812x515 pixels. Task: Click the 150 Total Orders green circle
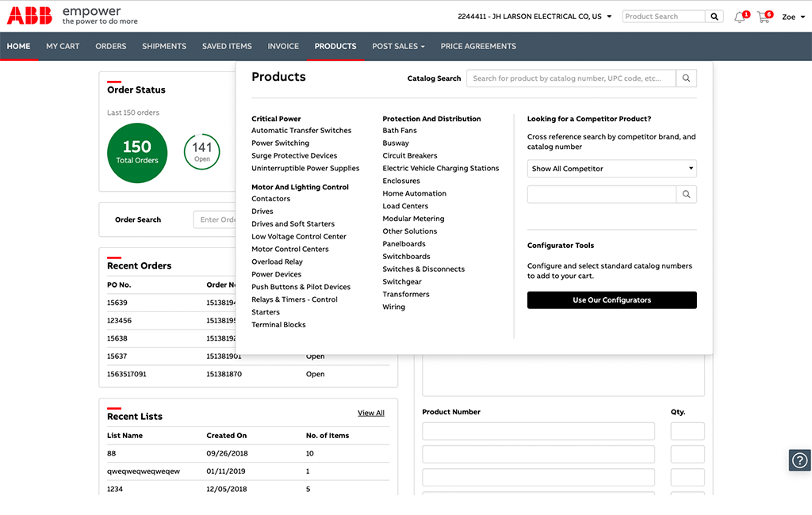[137, 153]
